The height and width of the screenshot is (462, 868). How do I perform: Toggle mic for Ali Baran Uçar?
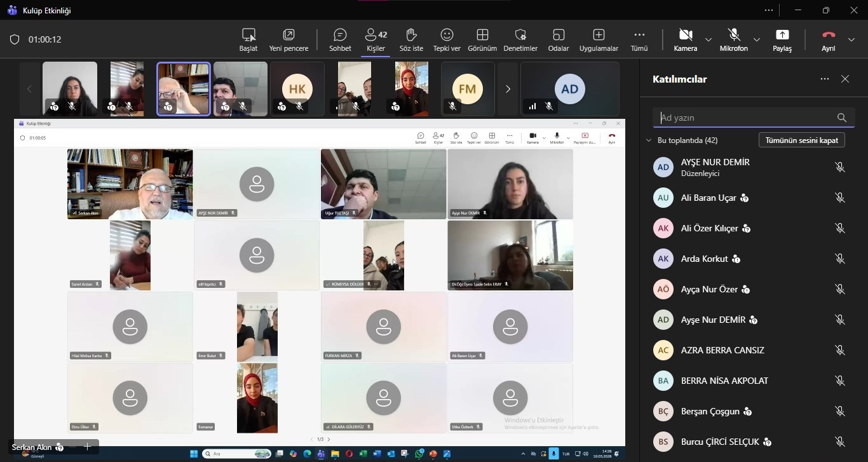tap(839, 198)
